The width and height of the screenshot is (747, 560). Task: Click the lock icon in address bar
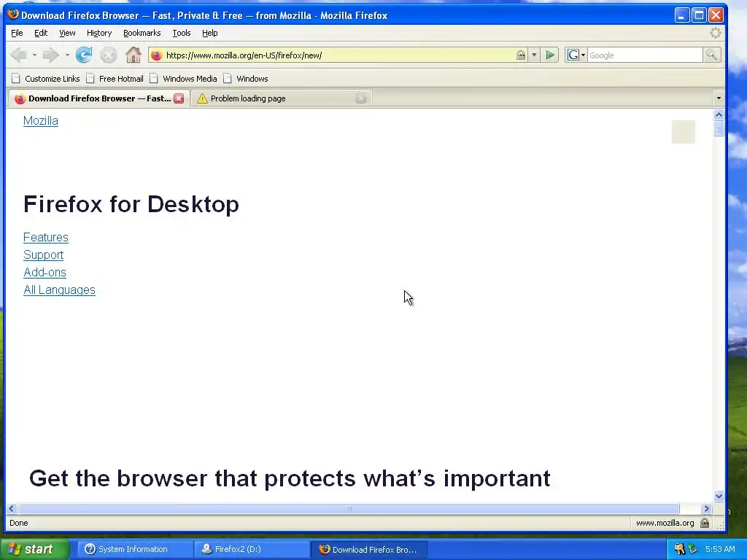[521, 55]
